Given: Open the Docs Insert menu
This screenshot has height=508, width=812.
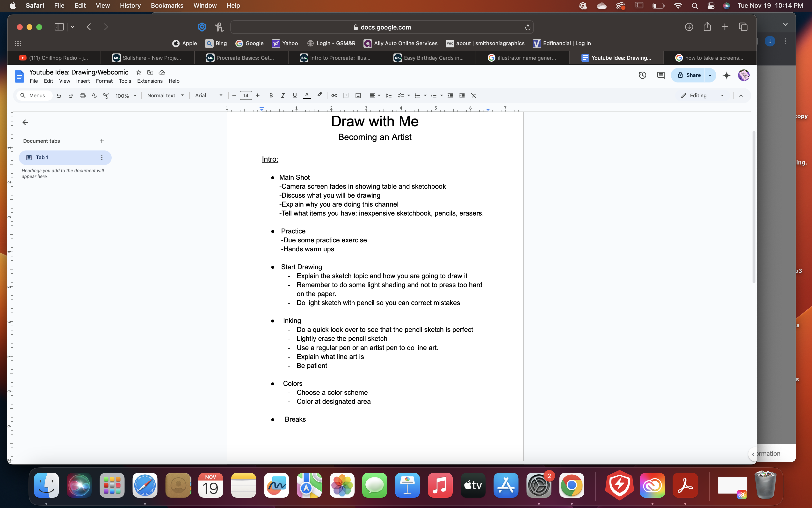Looking at the screenshot, I should coord(83,81).
